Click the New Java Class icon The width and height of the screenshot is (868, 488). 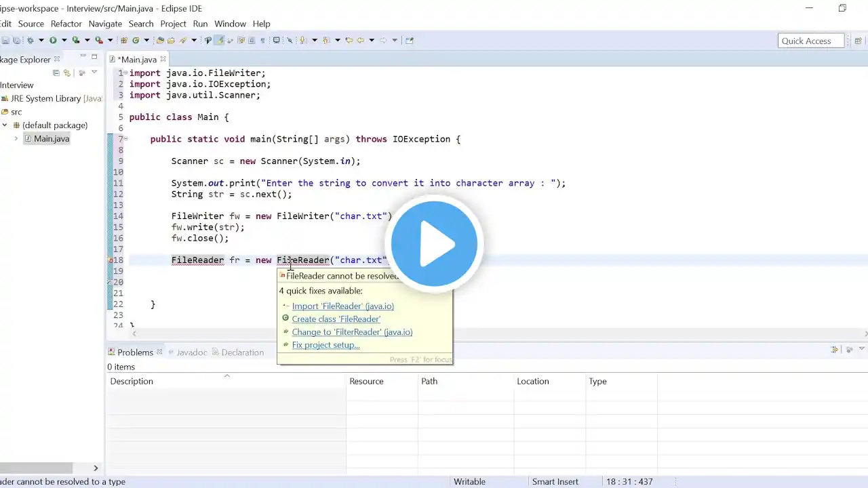tap(136, 41)
